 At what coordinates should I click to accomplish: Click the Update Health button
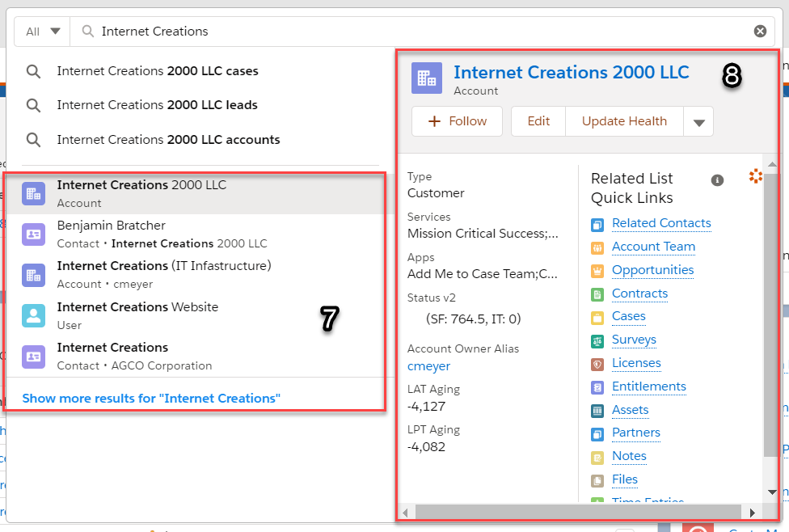624,121
